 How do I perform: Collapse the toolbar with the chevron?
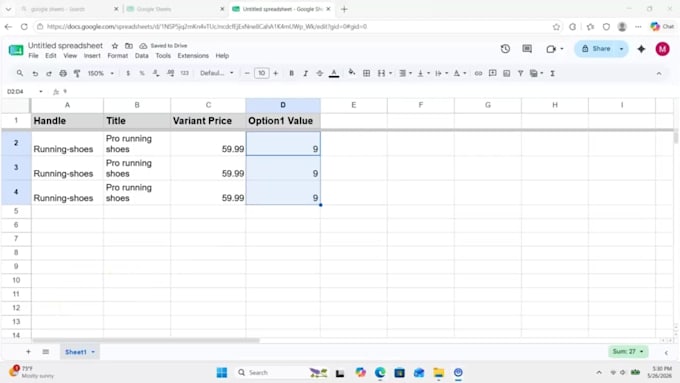pyautogui.click(x=659, y=74)
